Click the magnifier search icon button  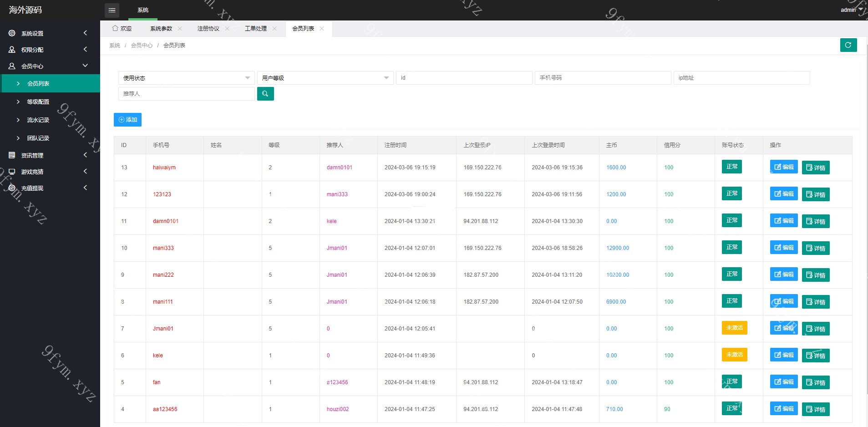point(265,94)
